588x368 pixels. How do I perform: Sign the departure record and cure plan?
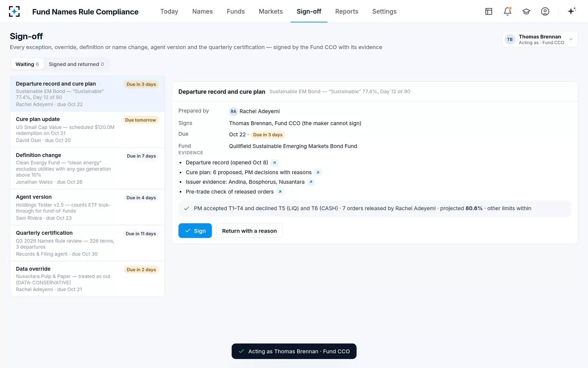[195, 231]
